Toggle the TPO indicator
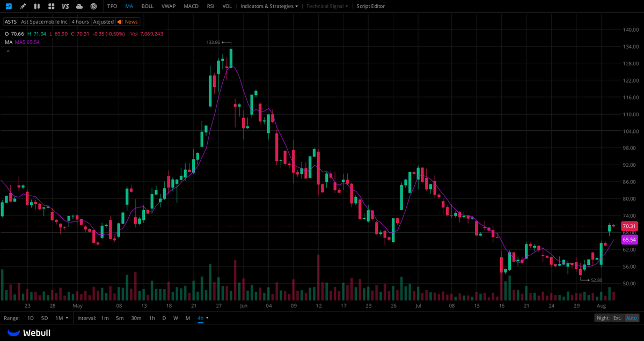The width and height of the screenshot is (644, 341). coord(112,6)
